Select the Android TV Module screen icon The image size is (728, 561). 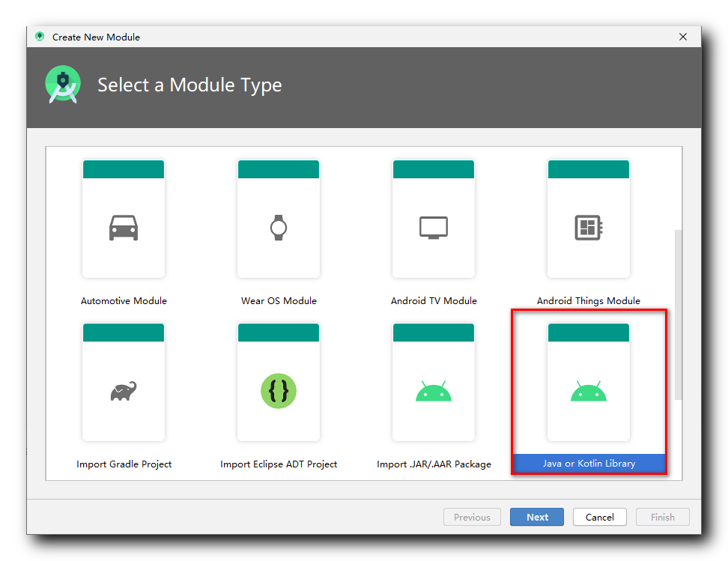pyautogui.click(x=434, y=228)
